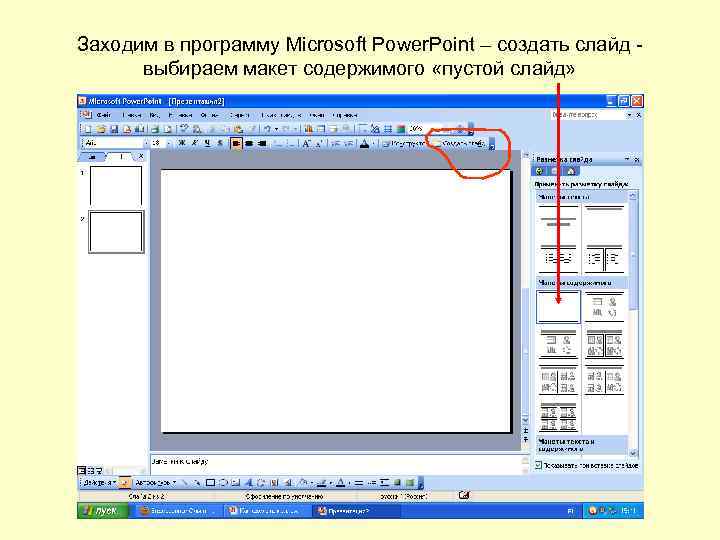
Task: Choose the Content layout beside the blank one
Action: pyautogui.click(x=604, y=306)
